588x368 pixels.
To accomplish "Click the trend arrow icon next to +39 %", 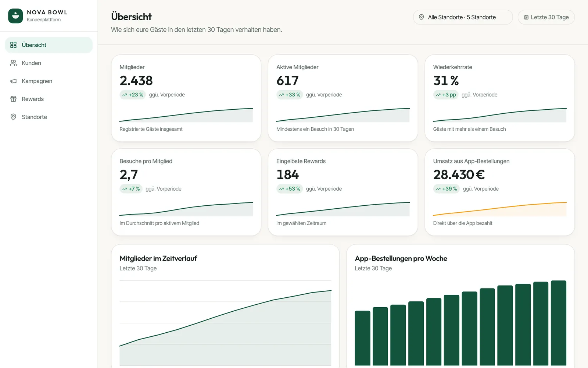I will 438,189.
